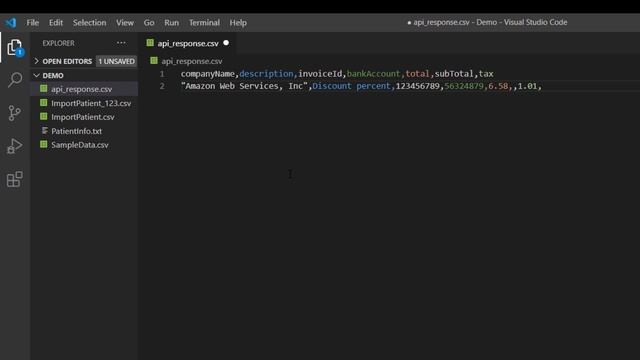Open the Run menu
This screenshot has width=640, height=360.
[171, 22]
